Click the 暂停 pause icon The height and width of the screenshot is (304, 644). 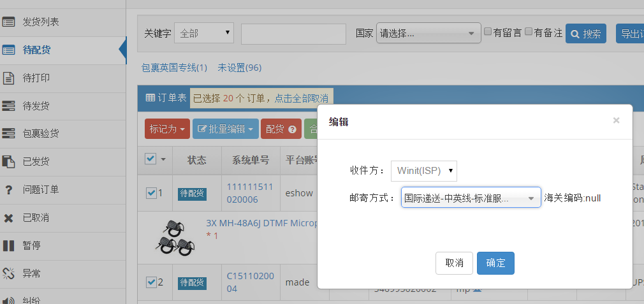coord(9,246)
